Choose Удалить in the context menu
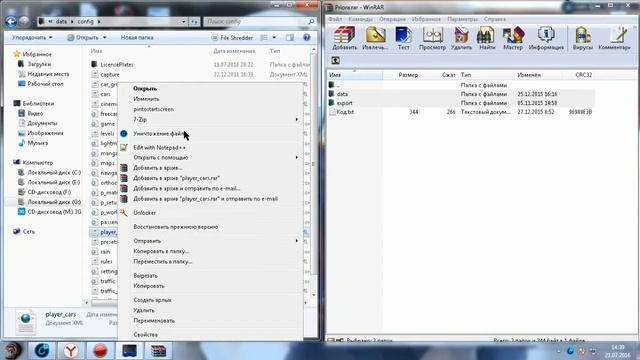Screen dimensions: 640x360 point(210,310)
